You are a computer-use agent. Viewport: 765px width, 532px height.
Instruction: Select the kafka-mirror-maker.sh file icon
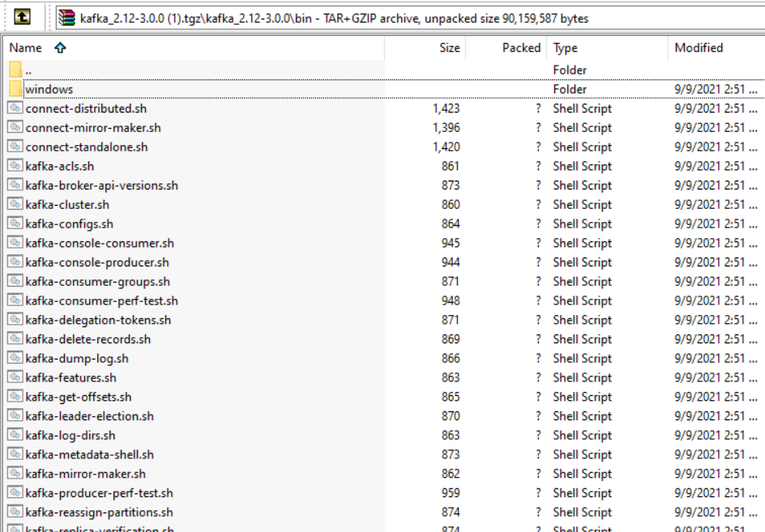click(x=15, y=473)
